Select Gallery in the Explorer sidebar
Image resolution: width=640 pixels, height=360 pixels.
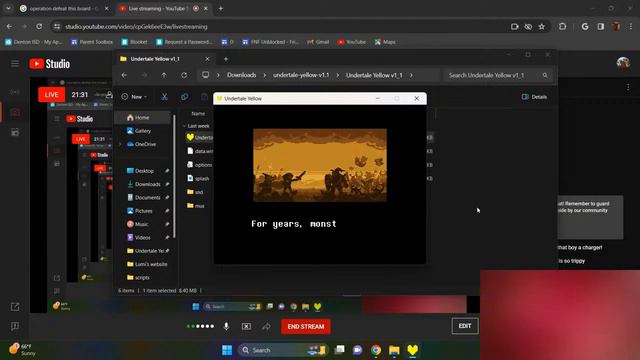[143, 131]
